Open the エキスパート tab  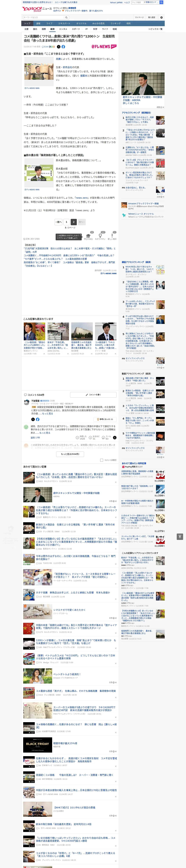click(x=64, y=24)
